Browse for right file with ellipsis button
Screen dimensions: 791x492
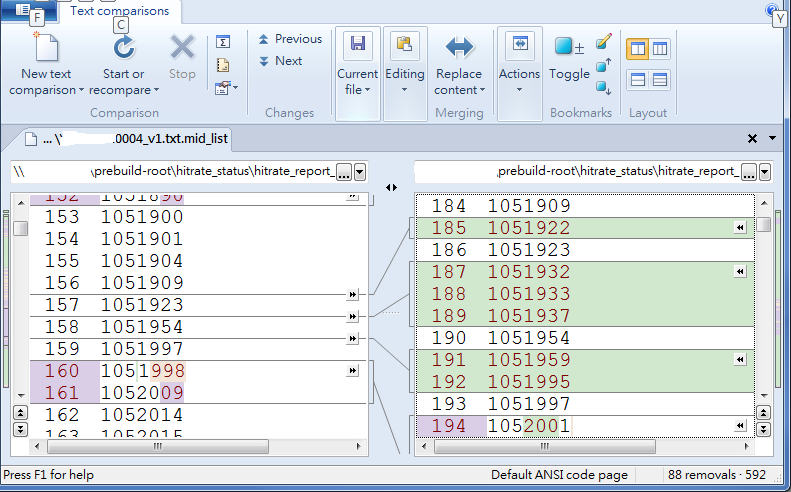pos(749,172)
